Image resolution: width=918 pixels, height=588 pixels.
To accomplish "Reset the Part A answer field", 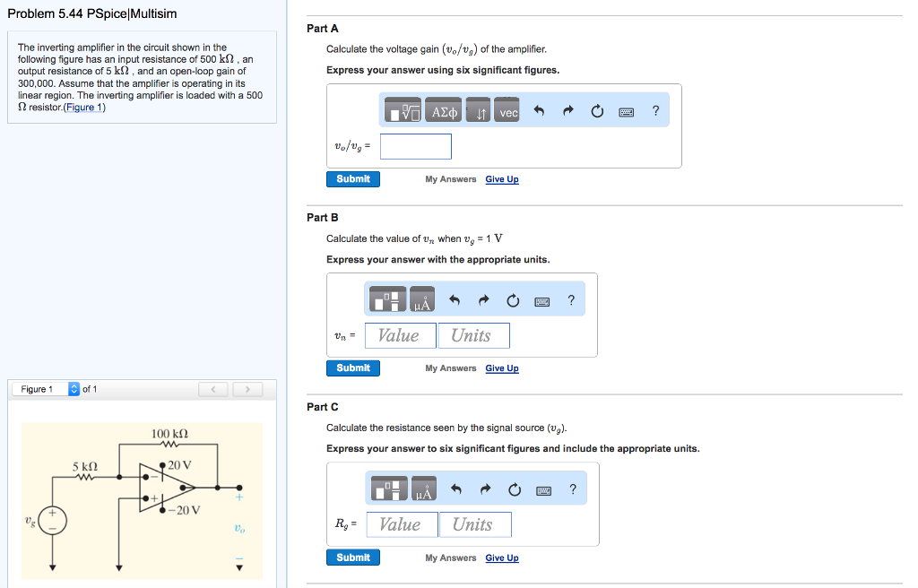I will [597, 110].
